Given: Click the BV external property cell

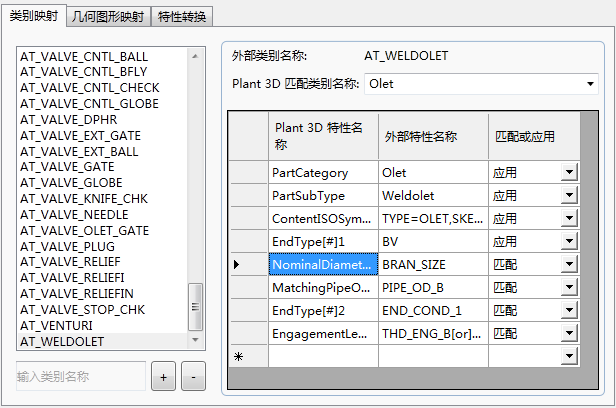Looking at the screenshot, I should click(433, 242).
